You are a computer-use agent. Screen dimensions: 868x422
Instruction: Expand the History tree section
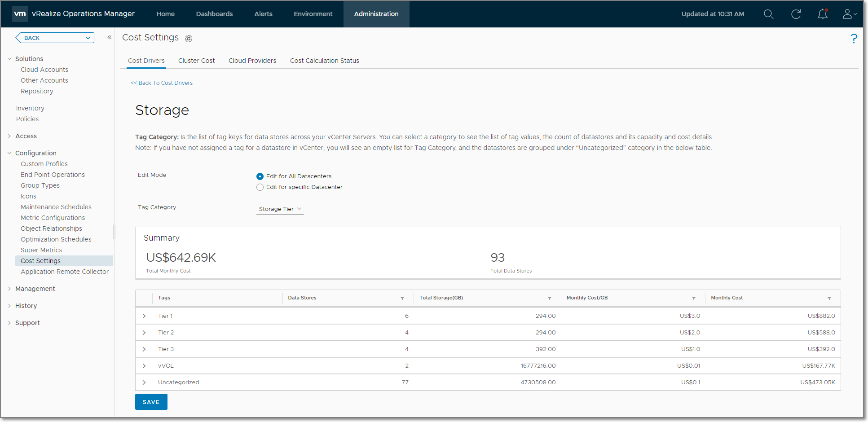(9, 306)
